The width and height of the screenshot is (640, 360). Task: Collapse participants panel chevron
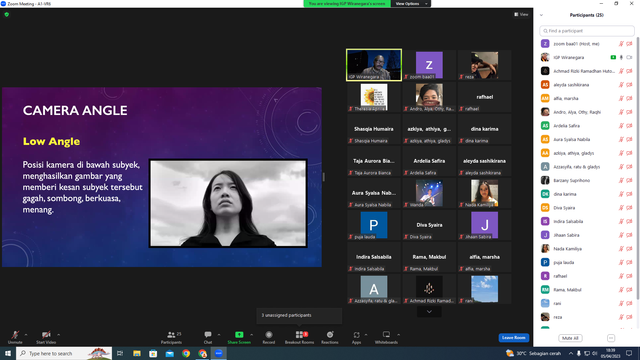(541, 15)
